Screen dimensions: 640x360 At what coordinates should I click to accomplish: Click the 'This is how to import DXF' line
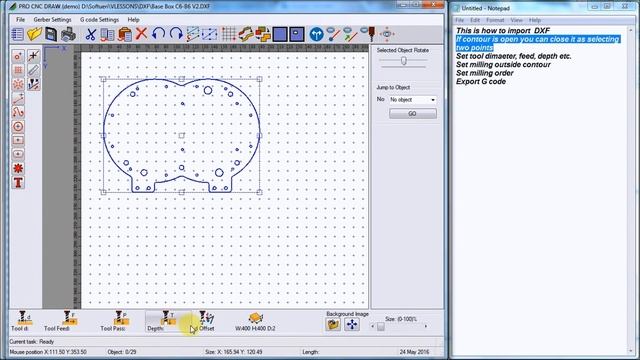click(502, 31)
